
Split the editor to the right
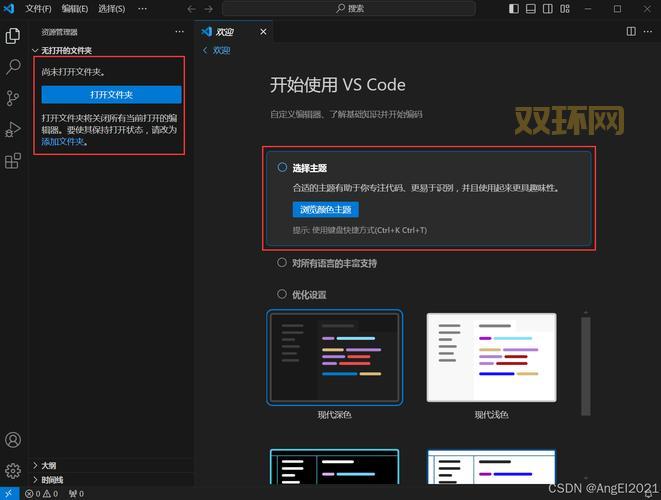pos(631,32)
